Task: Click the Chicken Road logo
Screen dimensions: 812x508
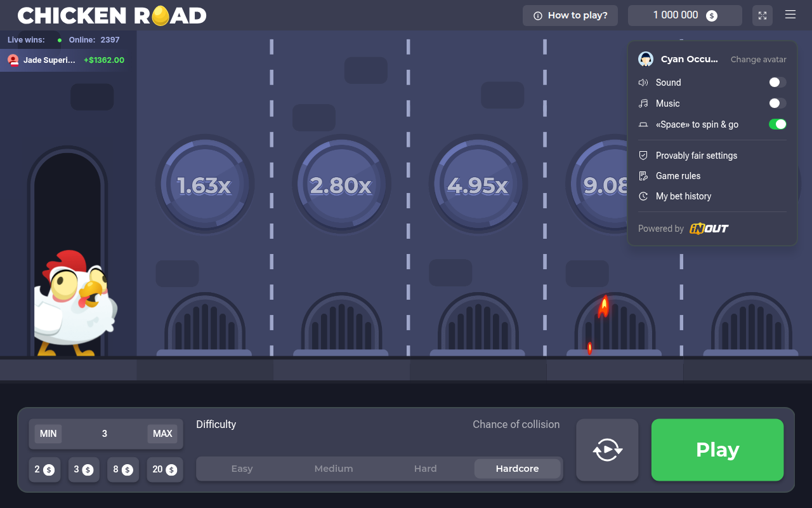Action: (112, 15)
